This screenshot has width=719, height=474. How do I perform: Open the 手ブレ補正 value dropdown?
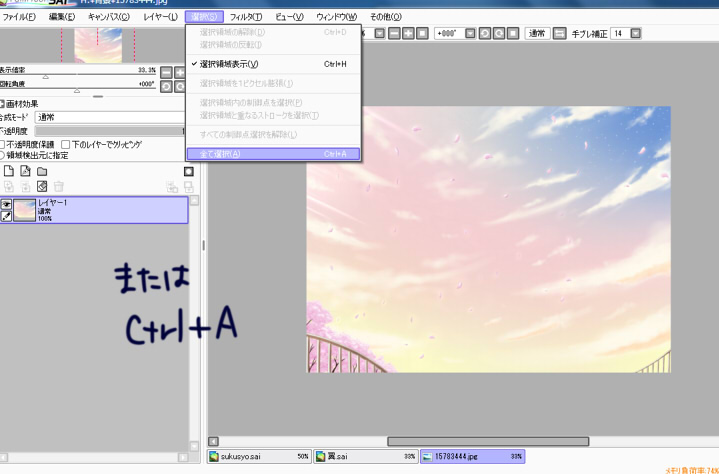pyautogui.click(x=636, y=33)
